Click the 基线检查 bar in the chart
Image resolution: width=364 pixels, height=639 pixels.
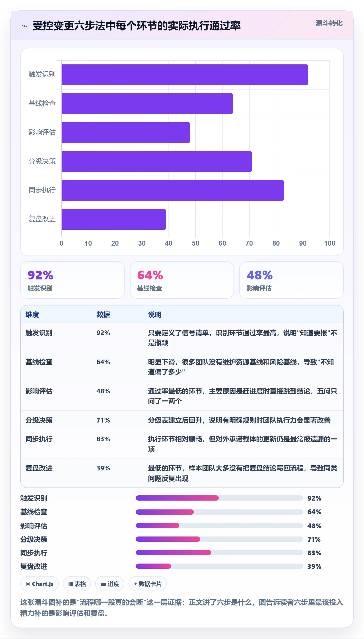pos(147,104)
